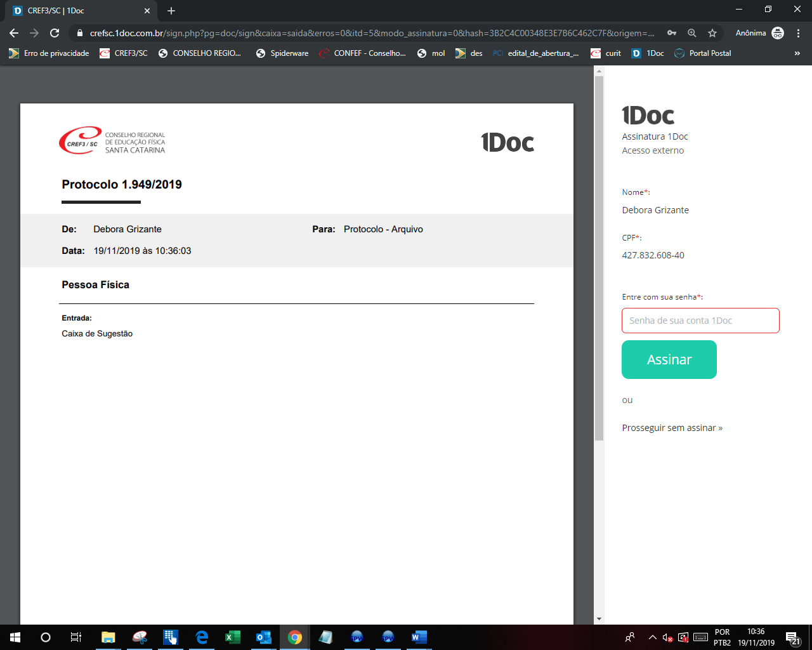Open Chrome's three-dot menu
The width and height of the screenshot is (812, 650).
click(x=799, y=33)
